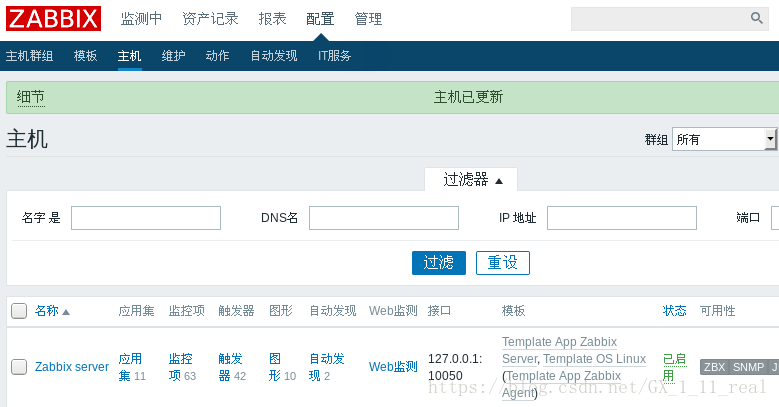779x407 pixels.
Task: Open 监控项 63 for Zabbix server
Action: (182, 367)
